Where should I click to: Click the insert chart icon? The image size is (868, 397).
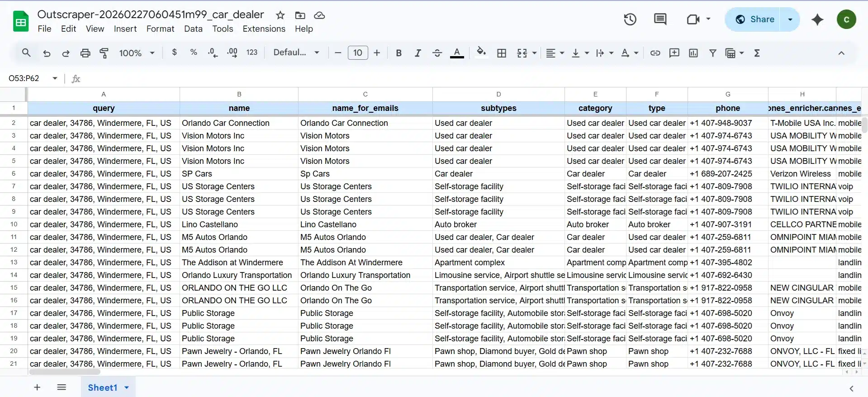point(693,53)
